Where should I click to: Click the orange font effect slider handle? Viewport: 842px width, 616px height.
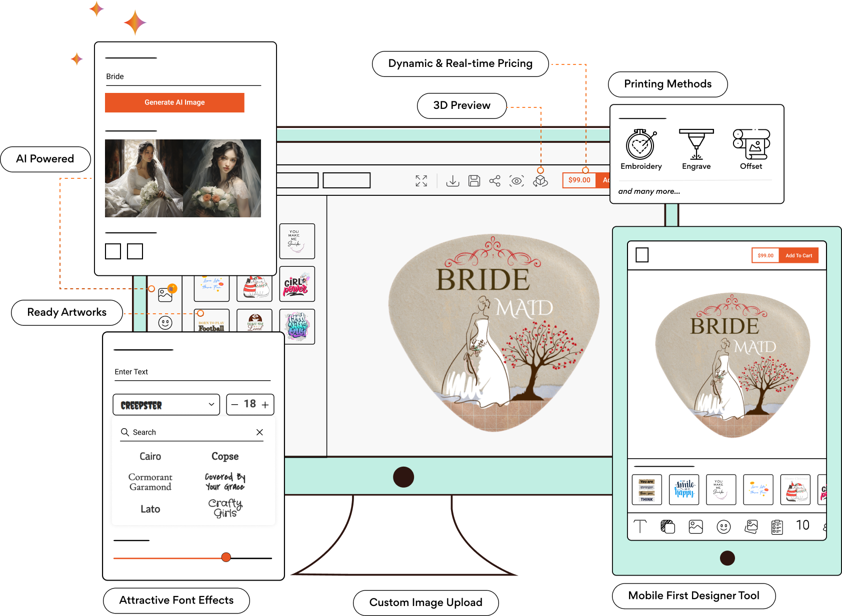226,558
